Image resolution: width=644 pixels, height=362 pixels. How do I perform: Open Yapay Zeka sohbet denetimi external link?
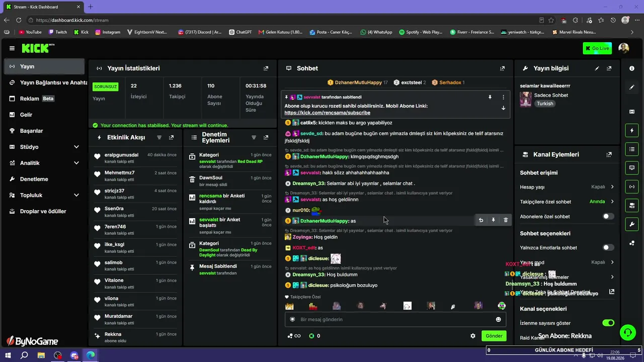click(612, 292)
